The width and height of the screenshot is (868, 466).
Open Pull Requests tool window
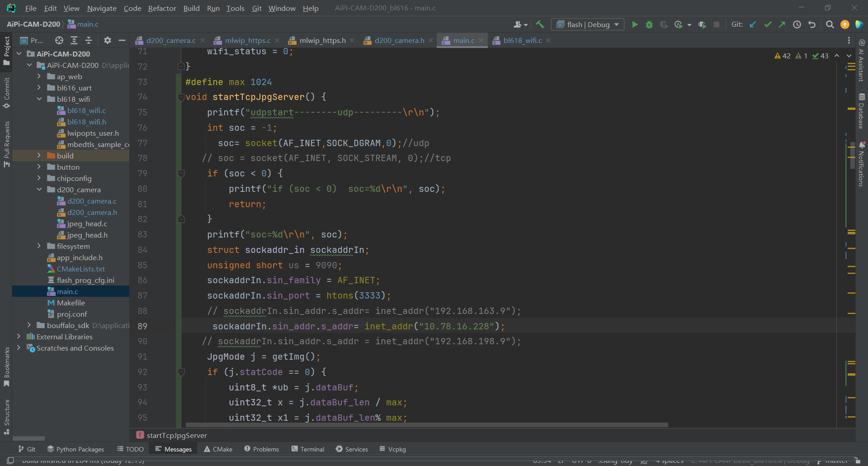tap(6, 144)
